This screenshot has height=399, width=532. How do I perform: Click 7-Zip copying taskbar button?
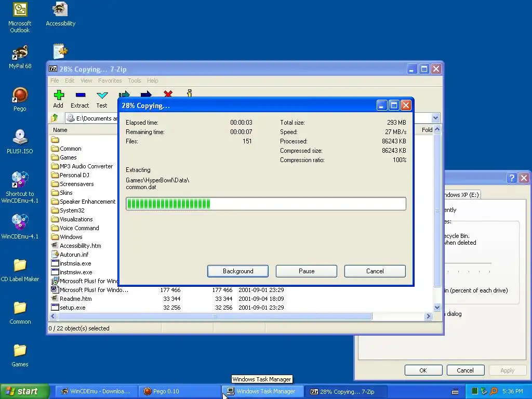347,391
